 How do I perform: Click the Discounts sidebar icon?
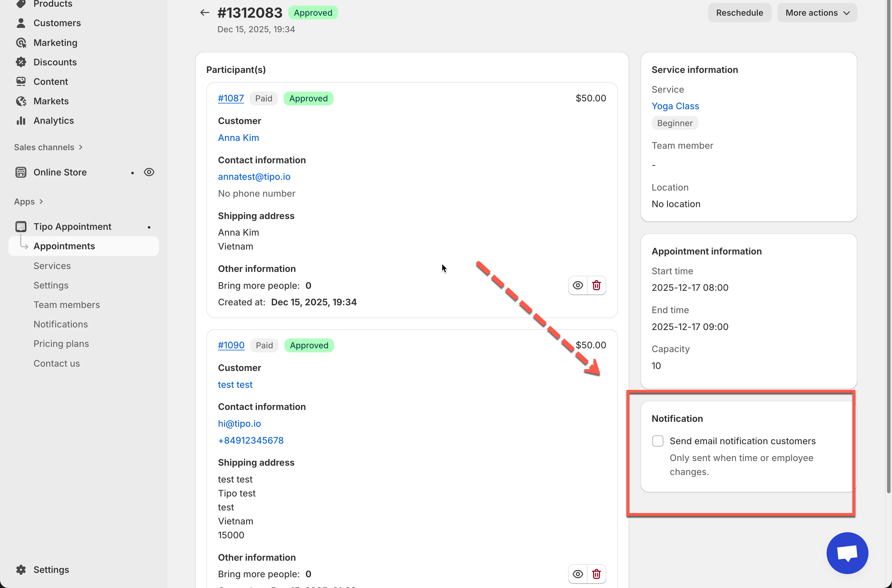point(21,62)
